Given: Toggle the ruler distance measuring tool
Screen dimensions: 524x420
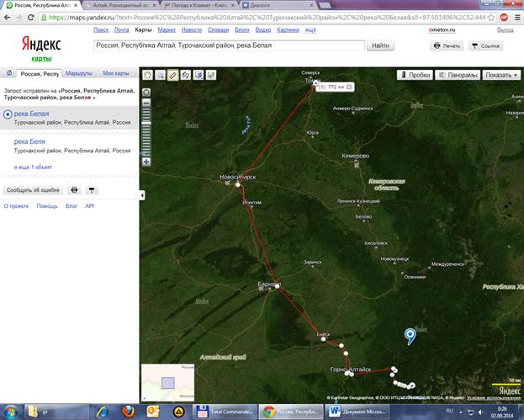Looking at the screenshot, I should (172, 75).
